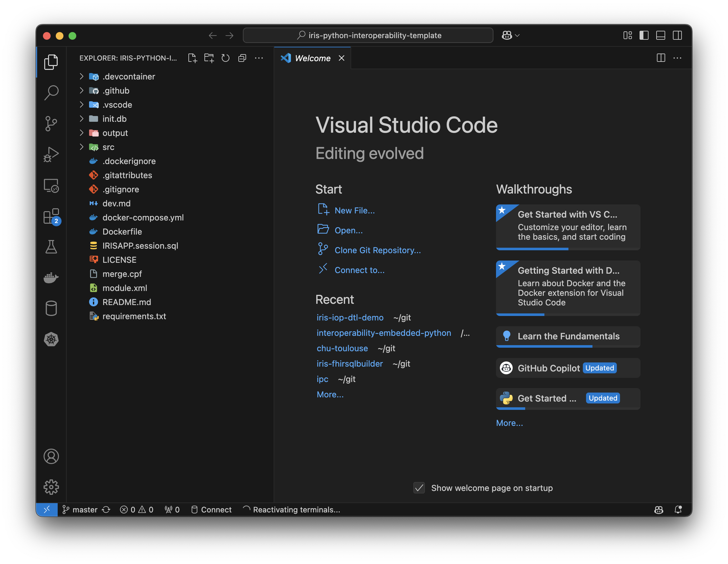Click the Connect to... link
728x564 pixels.
[x=359, y=270]
